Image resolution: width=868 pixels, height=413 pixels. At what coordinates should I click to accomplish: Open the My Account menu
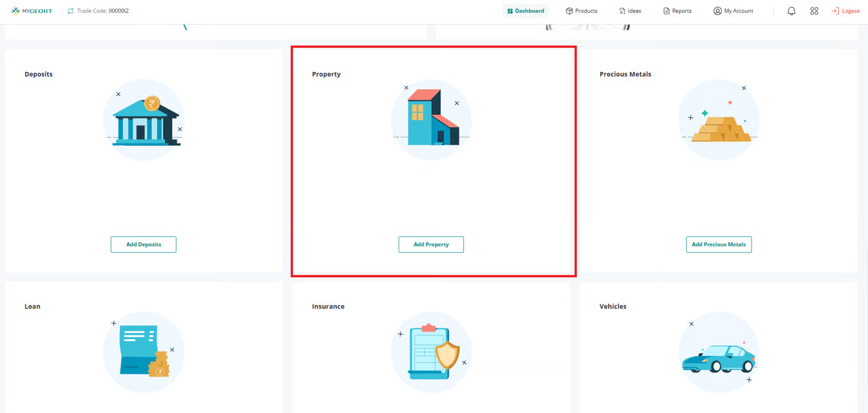[x=733, y=11]
